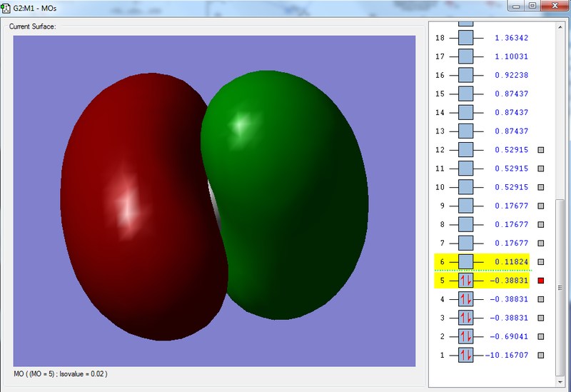Maximize the G2:M1 MOs window

[x=532, y=6]
